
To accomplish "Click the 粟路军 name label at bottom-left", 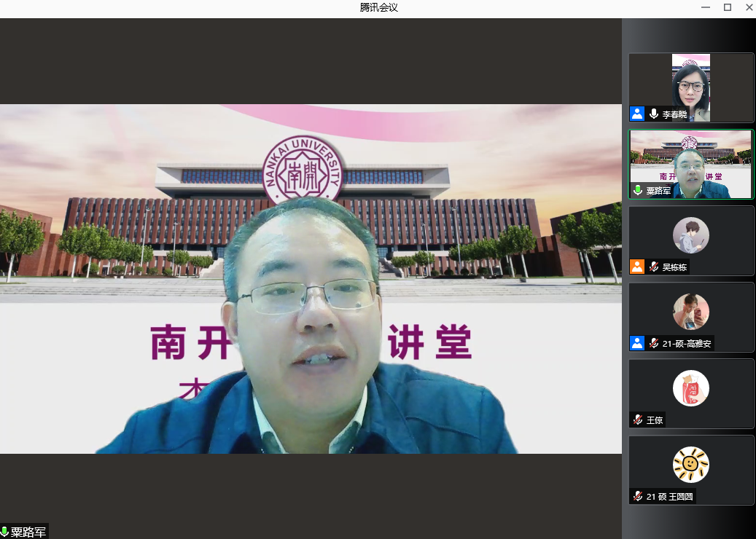I will tap(28, 532).
